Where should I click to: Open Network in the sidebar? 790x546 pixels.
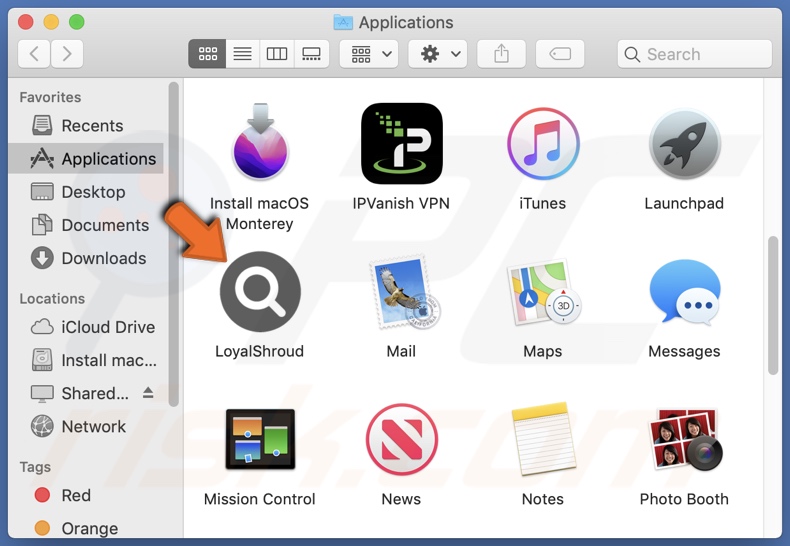(86, 427)
